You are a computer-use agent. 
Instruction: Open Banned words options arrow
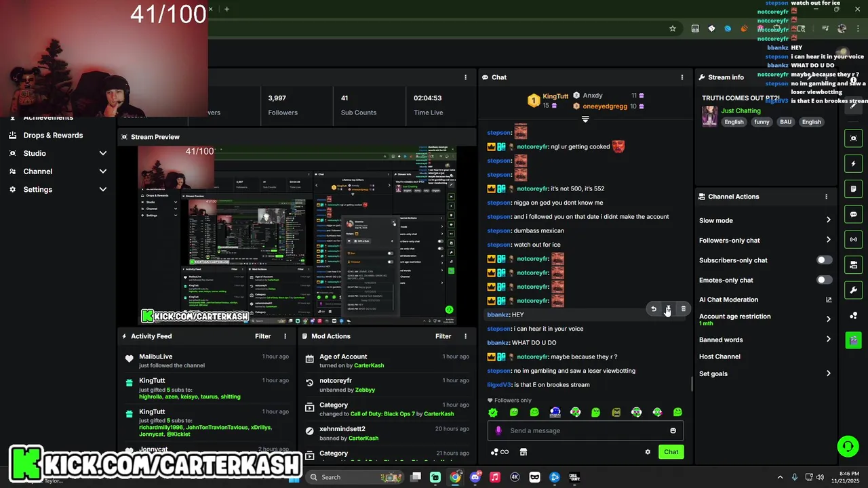(x=828, y=340)
